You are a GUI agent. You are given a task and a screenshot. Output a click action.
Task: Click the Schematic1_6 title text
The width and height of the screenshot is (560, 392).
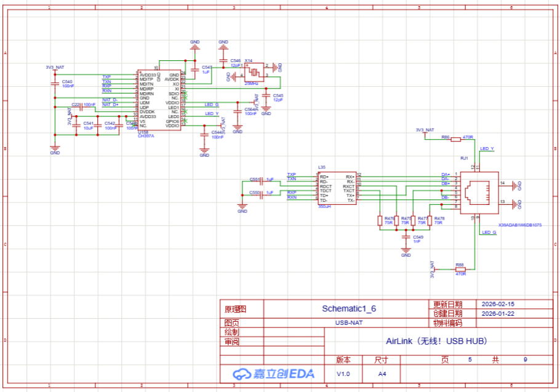pyautogui.click(x=349, y=308)
